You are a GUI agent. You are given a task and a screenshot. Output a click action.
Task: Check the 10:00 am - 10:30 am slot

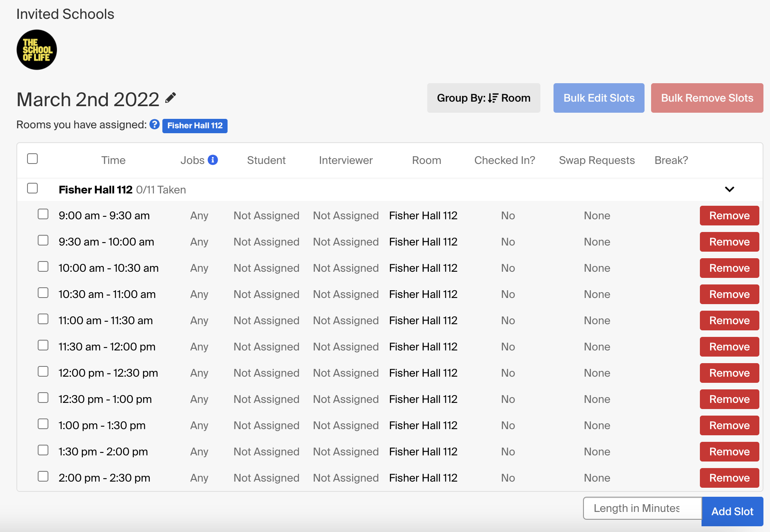43,266
